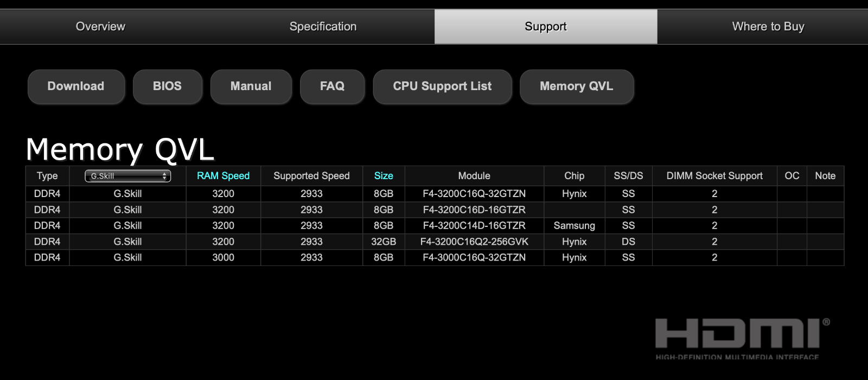Click the F4-3200C14D-16GTZR module entry
The image size is (868, 380).
coord(474,226)
